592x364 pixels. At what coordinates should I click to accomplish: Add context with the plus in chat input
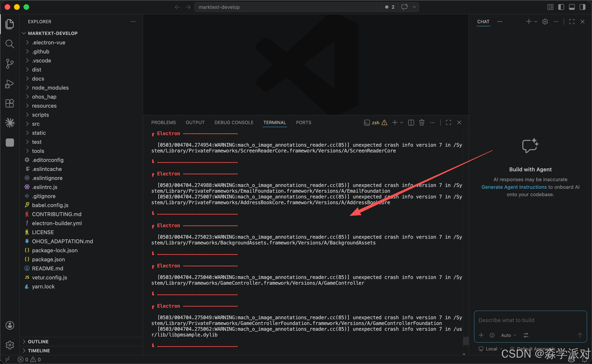point(481,335)
